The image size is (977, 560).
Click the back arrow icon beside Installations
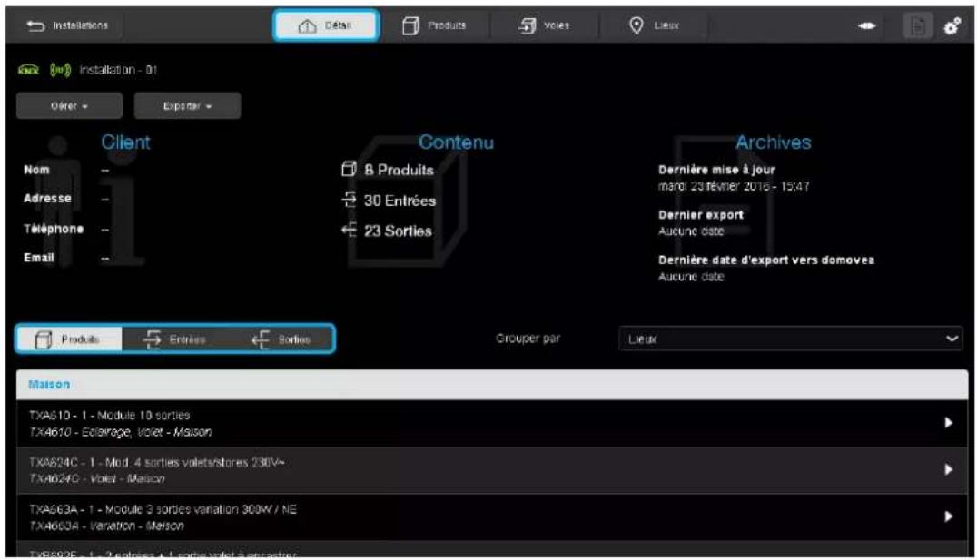point(35,25)
